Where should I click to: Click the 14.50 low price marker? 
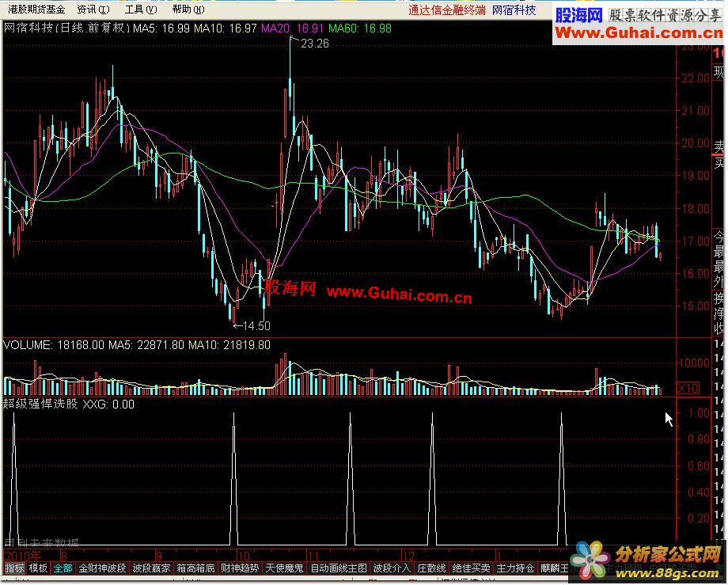click(256, 326)
